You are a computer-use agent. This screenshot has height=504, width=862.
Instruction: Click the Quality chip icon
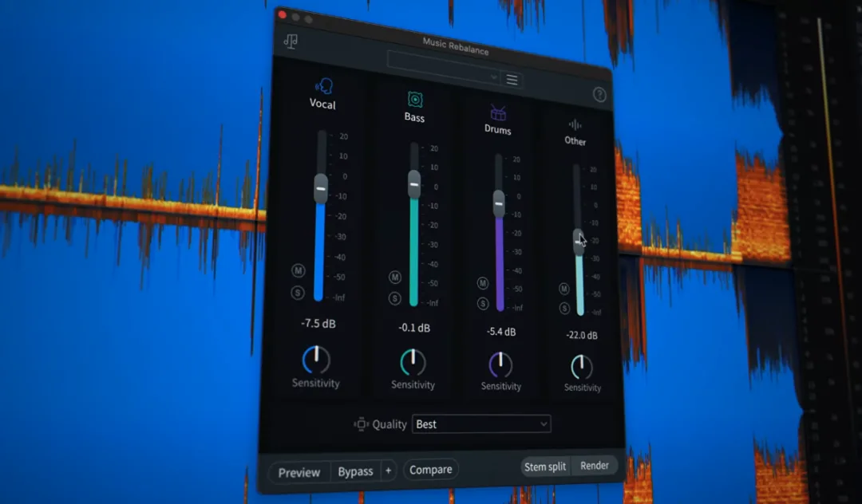pyautogui.click(x=361, y=423)
